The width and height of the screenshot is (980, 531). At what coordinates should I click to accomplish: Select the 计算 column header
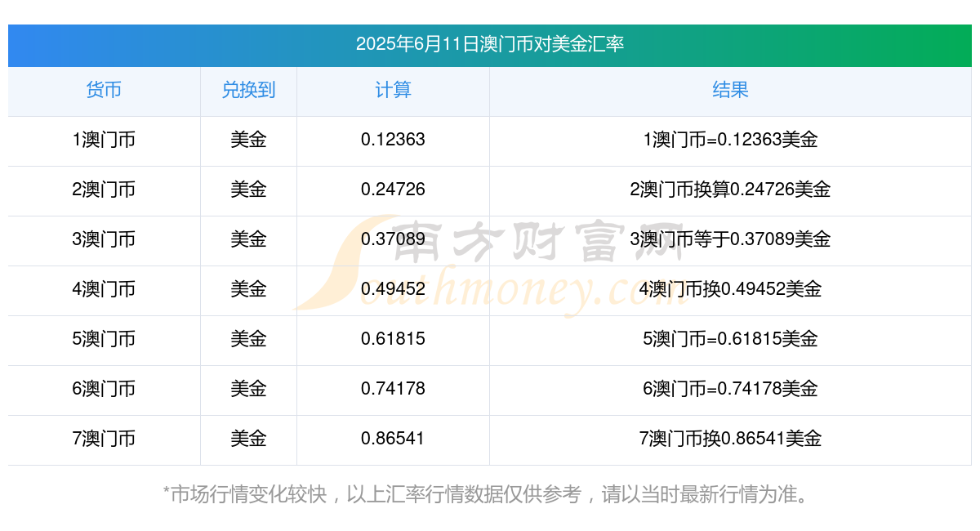click(x=393, y=90)
